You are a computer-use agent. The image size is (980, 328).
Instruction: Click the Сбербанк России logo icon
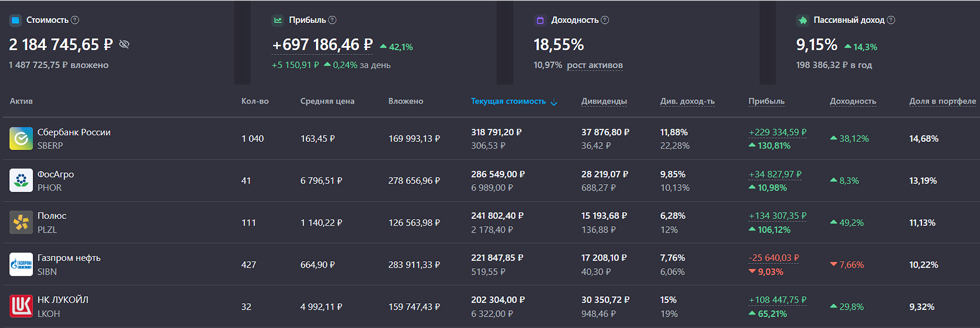pos(21,138)
